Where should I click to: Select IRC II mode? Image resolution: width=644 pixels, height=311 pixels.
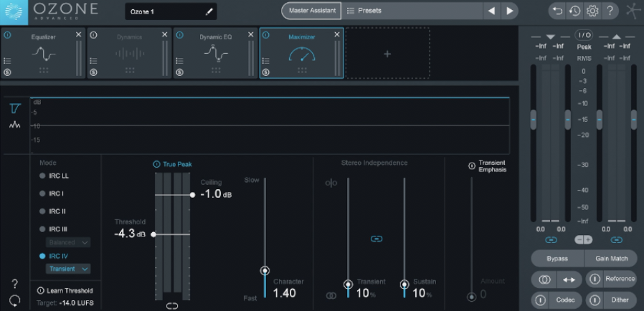point(52,211)
